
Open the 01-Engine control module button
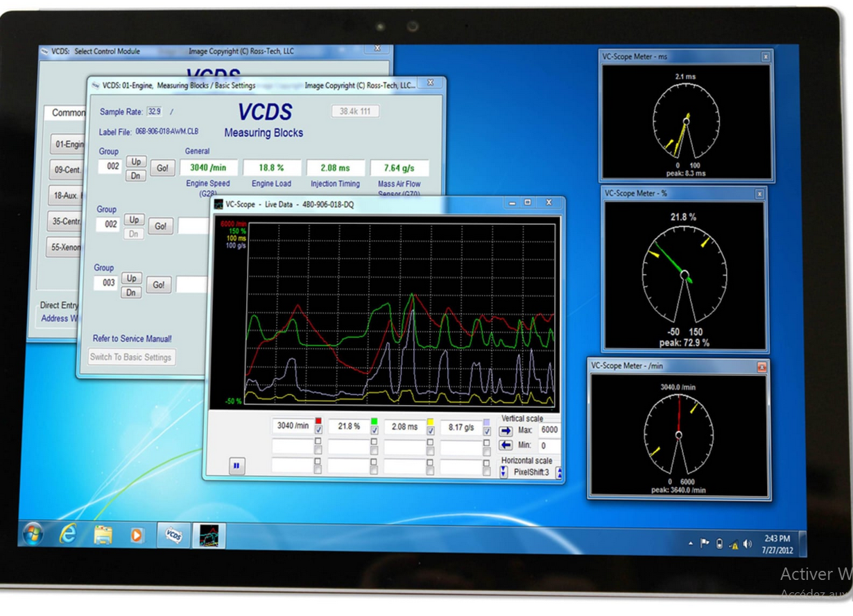68,144
